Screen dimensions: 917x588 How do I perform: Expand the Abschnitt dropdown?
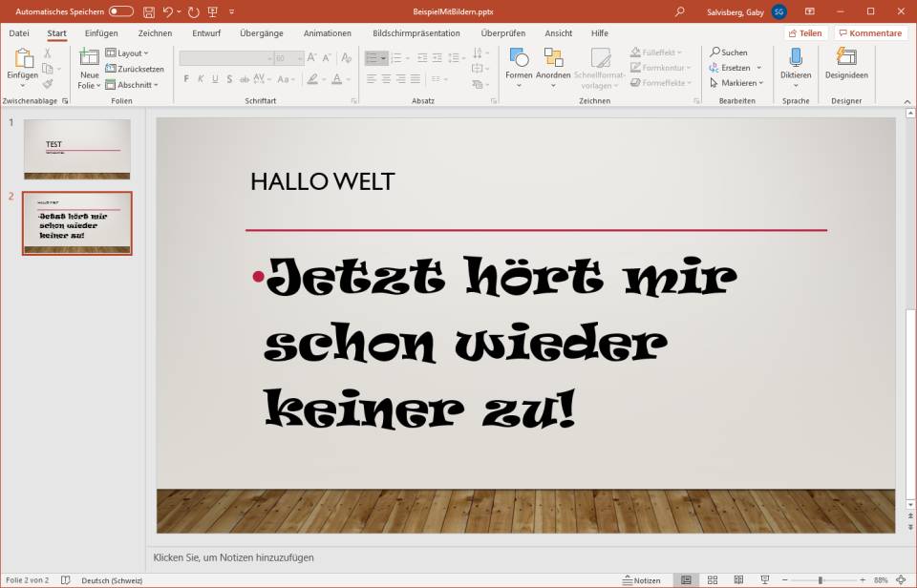132,85
